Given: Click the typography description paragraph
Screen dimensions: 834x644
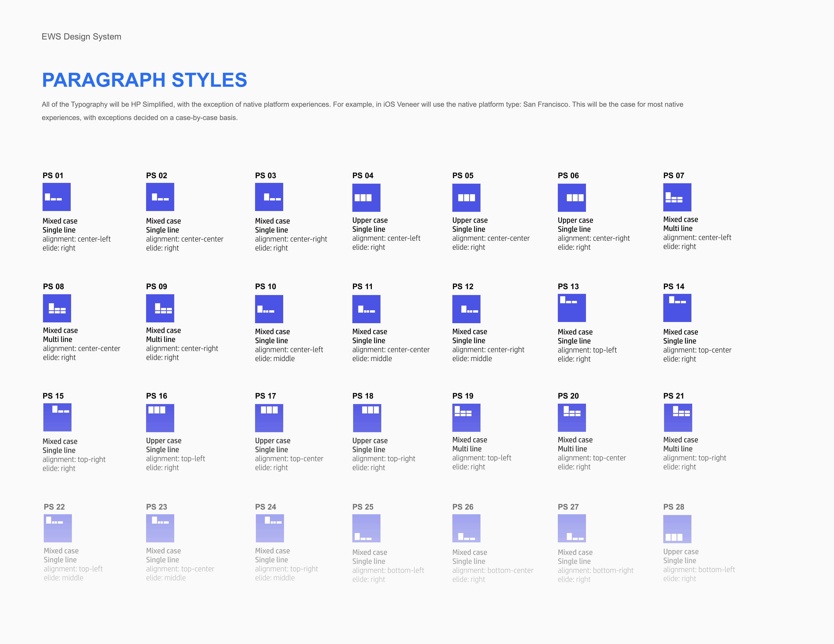Looking at the screenshot, I should point(362,111).
